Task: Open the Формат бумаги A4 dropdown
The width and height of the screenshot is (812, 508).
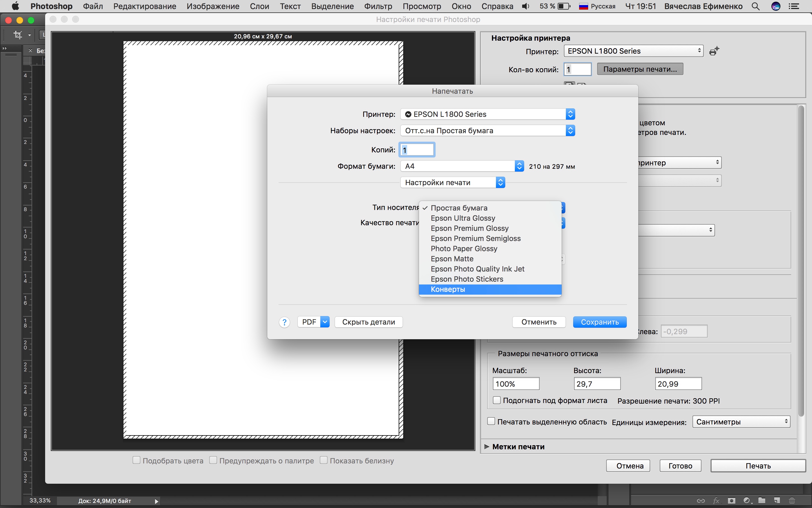Action: (462, 166)
